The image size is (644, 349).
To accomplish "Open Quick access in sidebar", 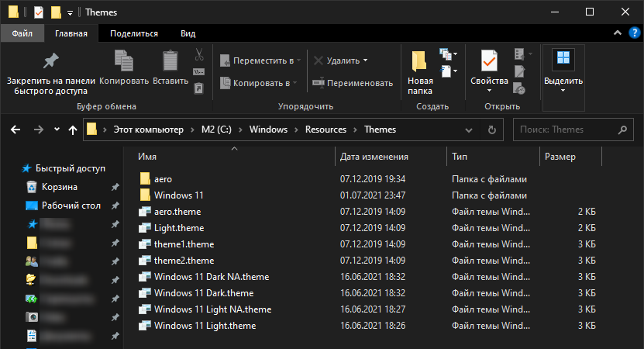I will (x=64, y=168).
